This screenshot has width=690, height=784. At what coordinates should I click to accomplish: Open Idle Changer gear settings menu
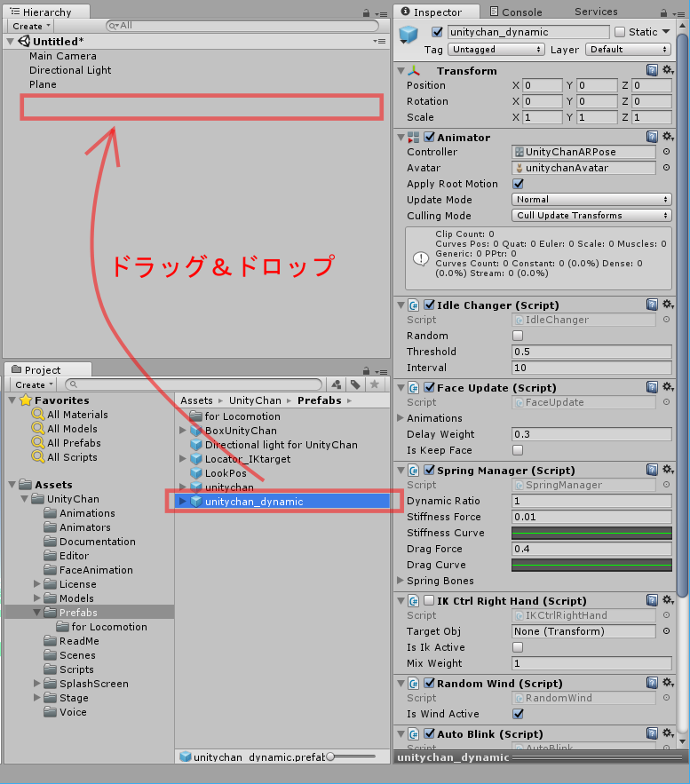pos(668,305)
